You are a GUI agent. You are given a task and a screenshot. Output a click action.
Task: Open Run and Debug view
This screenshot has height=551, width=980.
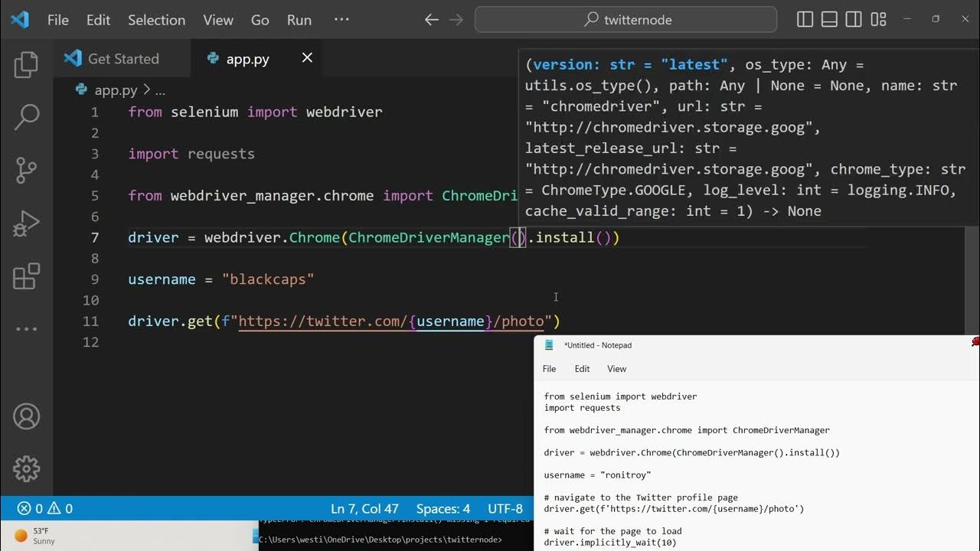coord(26,223)
